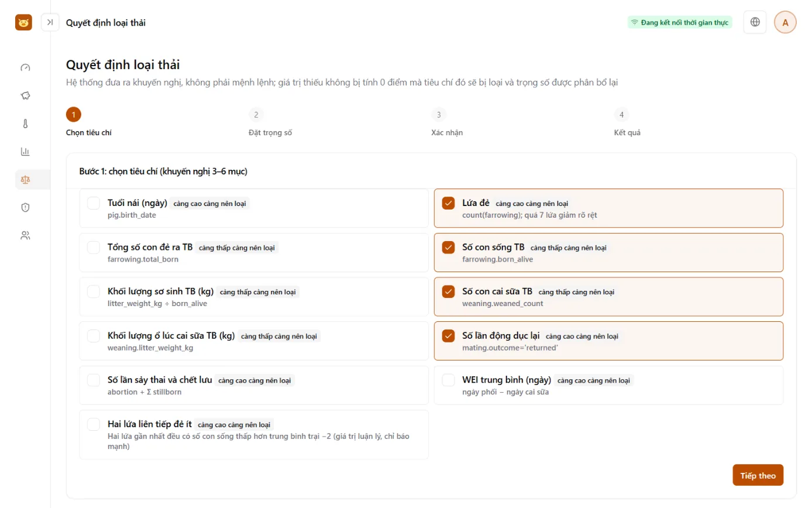812x508 pixels.
Task: Click the Bước 1 card heading
Action: pos(164,171)
